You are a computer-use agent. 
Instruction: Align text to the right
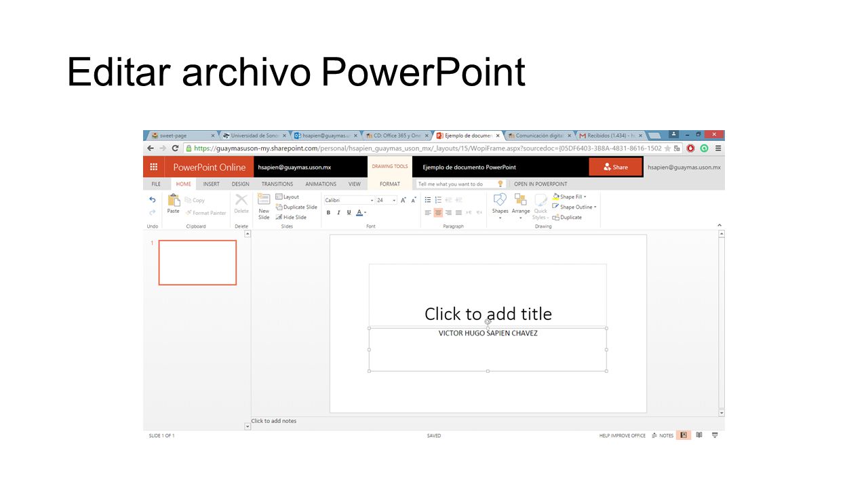pyautogui.click(x=448, y=212)
